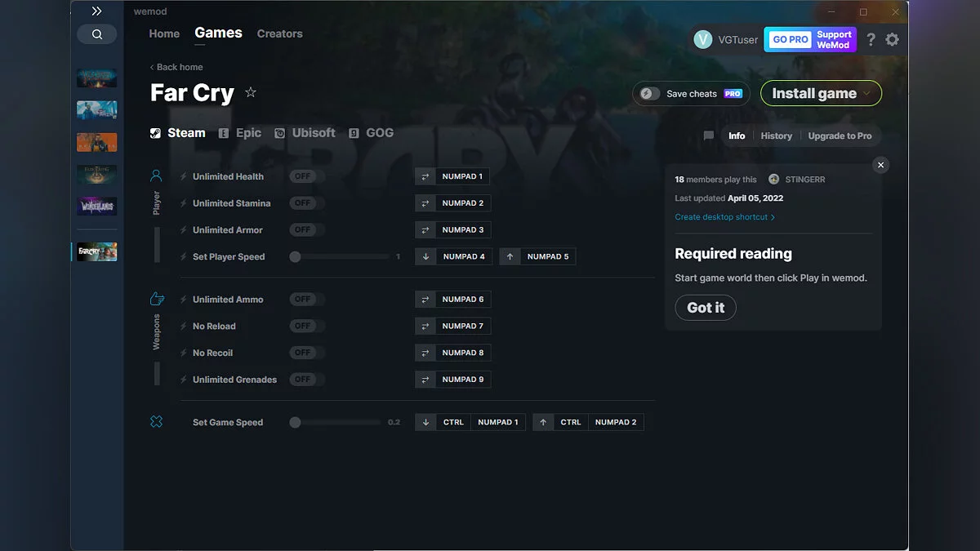Enable Unlimited Grenades toggle
This screenshot has height=551, width=980.
point(307,380)
